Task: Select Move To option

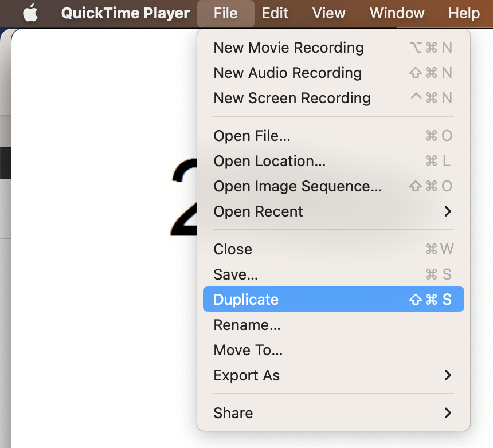Action: (x=246, y=350)
